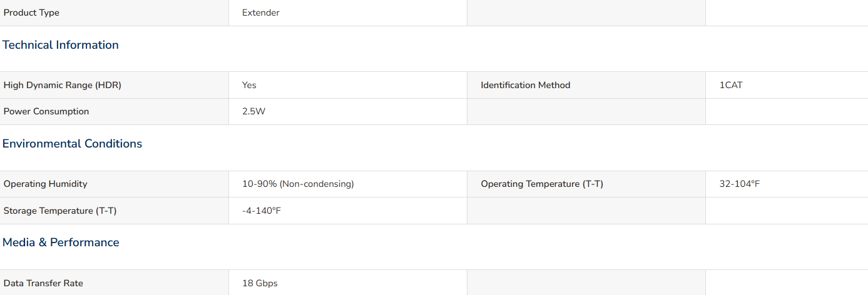Click the Environmental Conditions section heading

point(73,144)
